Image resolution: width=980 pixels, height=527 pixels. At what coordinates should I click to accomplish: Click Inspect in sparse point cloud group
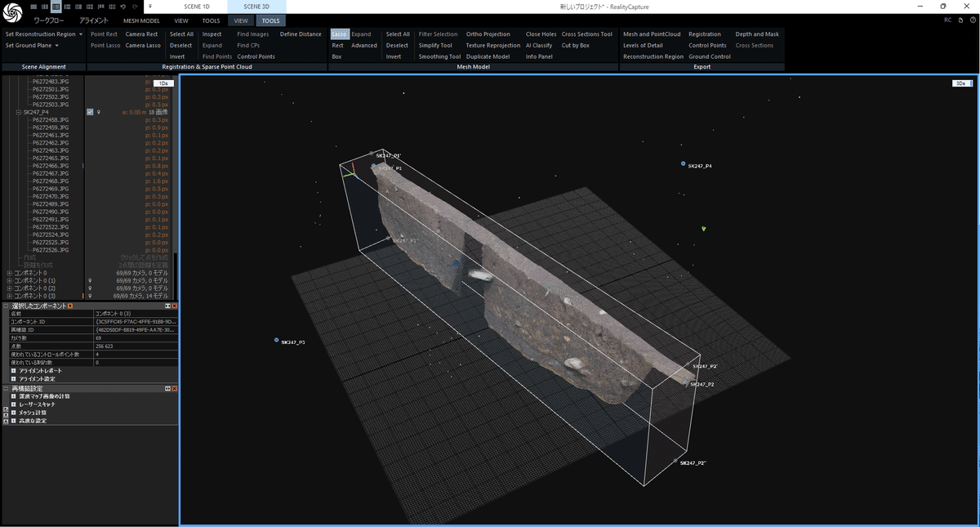[x=212, y=34]
